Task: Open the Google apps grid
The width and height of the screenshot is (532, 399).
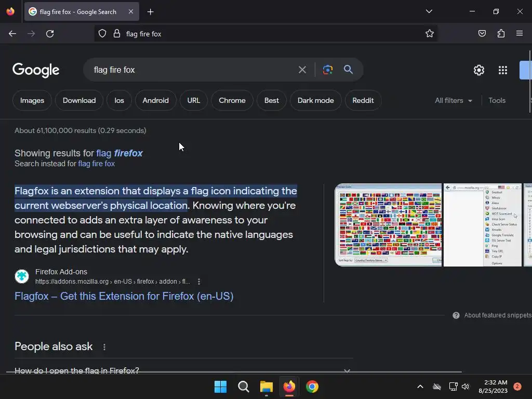Action: point(503,70)
